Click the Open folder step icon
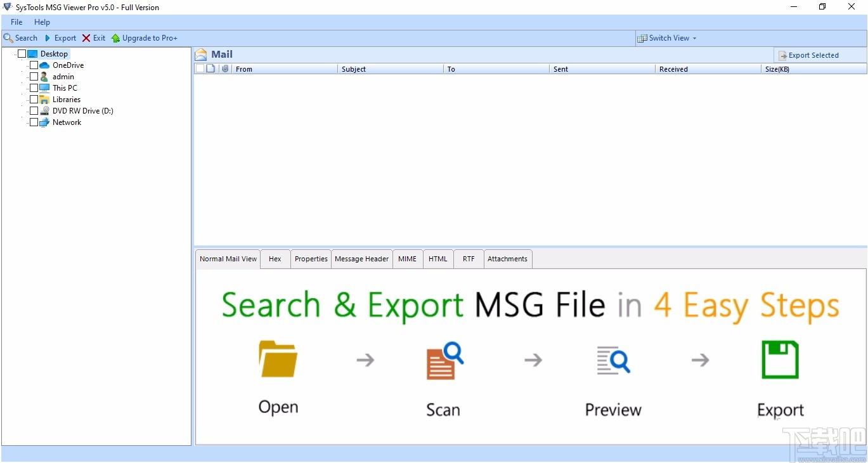This screenshot has width=868, height=463. click(x=278, y=360)
